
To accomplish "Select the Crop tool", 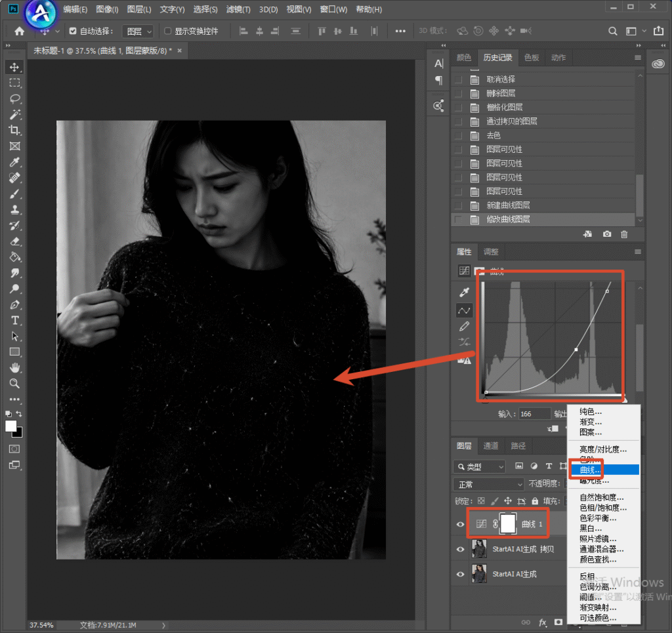I will (14, 130).
